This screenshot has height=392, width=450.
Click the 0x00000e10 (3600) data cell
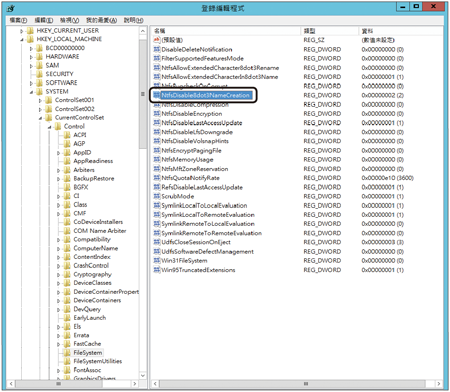387,178
